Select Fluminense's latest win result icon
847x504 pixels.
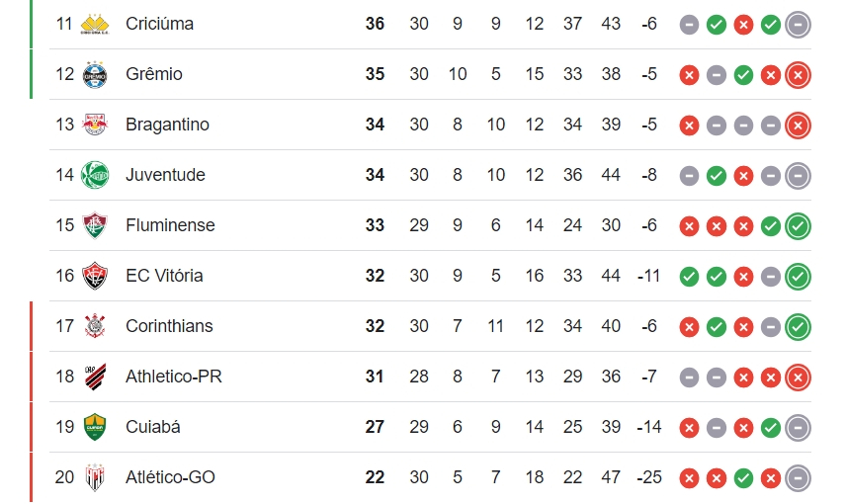tap(798, 226)
